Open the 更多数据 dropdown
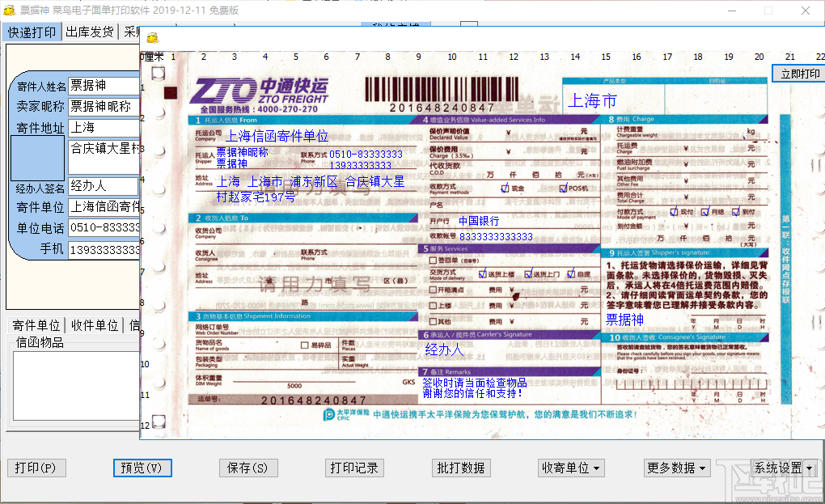Screen dimensions: 825x504 click(676, 468)
